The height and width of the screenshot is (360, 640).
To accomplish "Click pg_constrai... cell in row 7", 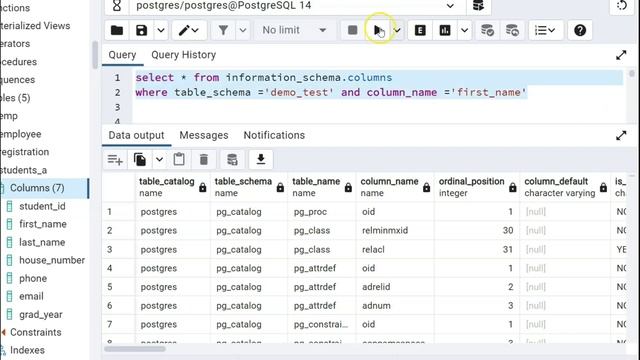I will point(322,324).
